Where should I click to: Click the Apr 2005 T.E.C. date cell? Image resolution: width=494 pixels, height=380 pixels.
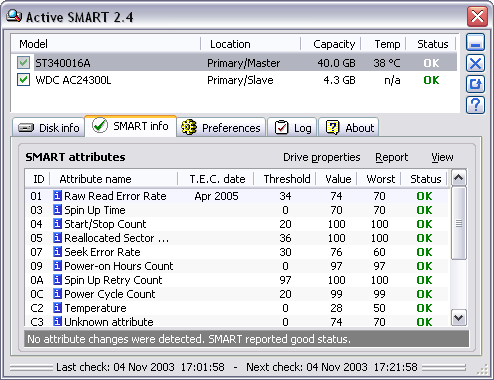coord(216,196)
